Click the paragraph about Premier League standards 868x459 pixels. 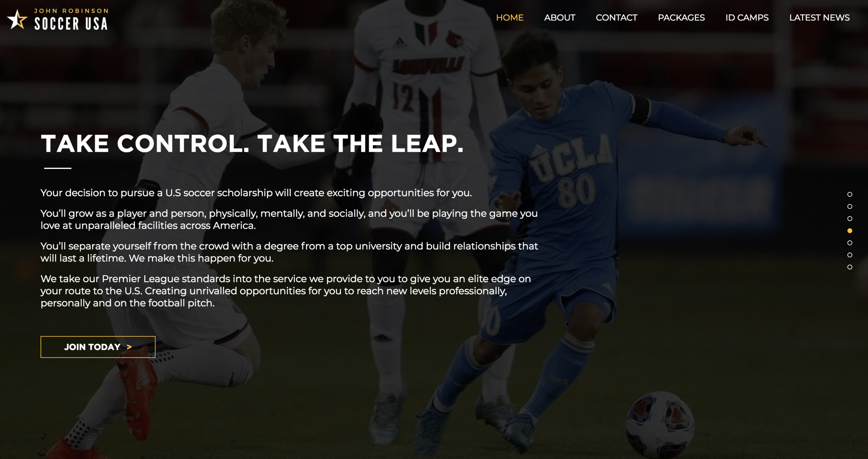pyautogui.click(x=285, y=291)
